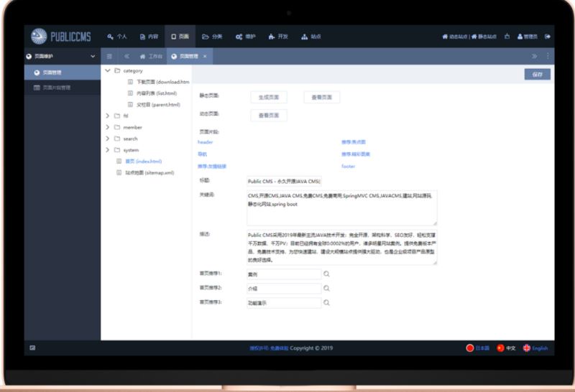Open 页面片段管理 in the sidebar
The width and height of the screenshot is (575, 392).
[x=63, y=88]
